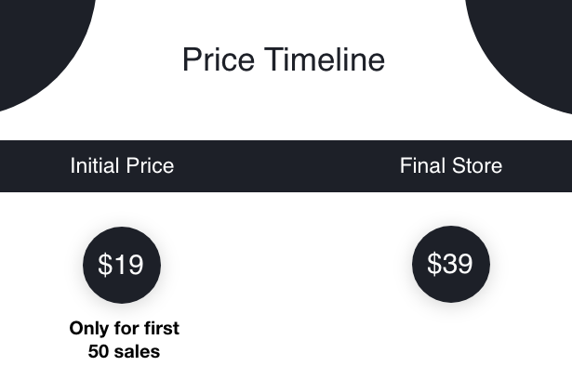
Task: Click the word Timeline in the heading
Action: [x=325, y=59]
